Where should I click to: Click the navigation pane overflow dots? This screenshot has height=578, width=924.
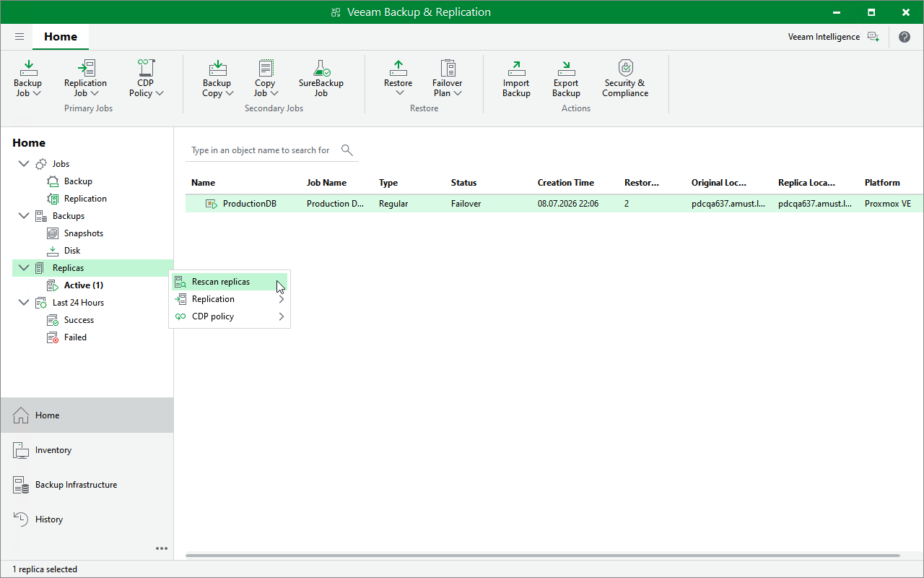pos(162,548)
